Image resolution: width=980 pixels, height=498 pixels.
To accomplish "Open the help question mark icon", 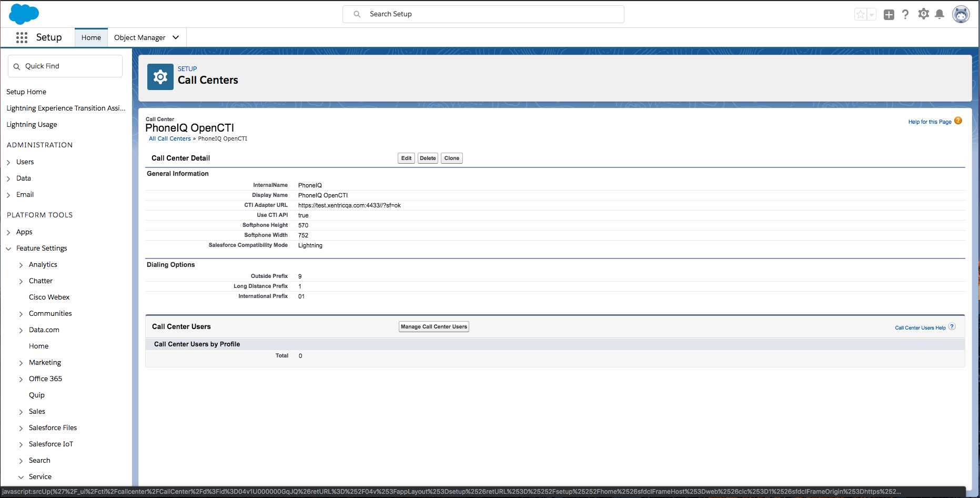I will [x=905, y=15].
